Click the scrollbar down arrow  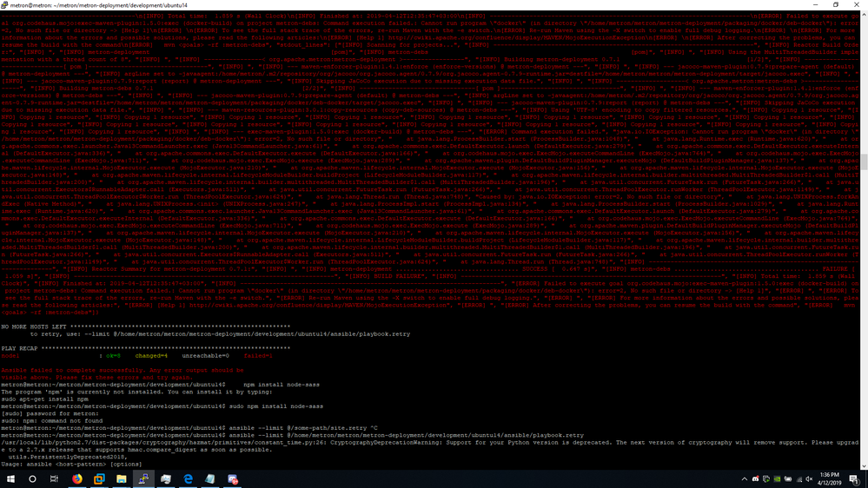(864, 466)
